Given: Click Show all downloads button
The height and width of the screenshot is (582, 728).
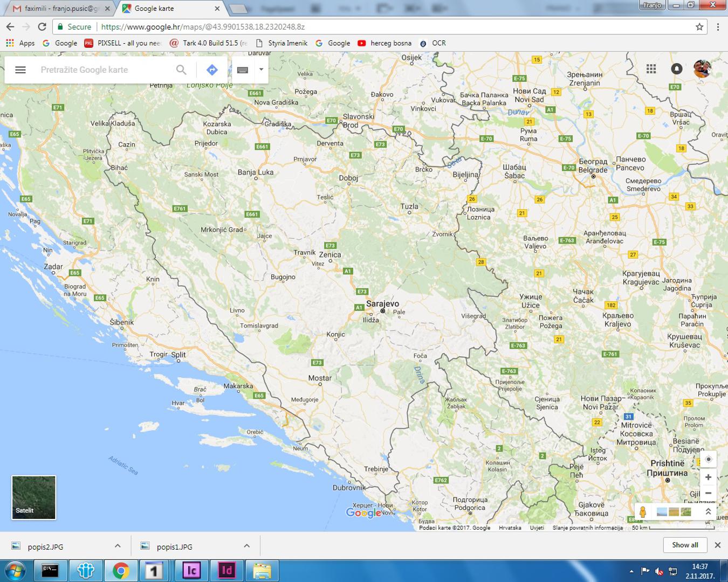Looking at the screenshot, I should click(x=684, y=545).
